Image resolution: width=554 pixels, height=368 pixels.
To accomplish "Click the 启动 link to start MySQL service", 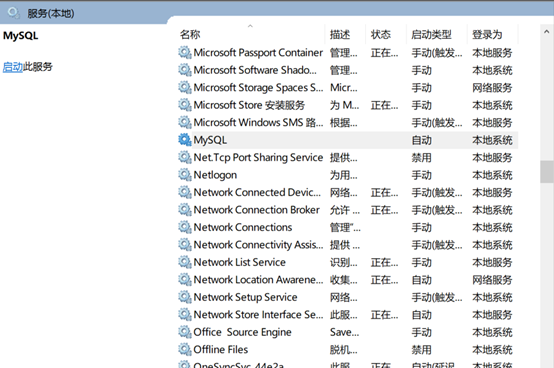I will (x=13, y=67).
